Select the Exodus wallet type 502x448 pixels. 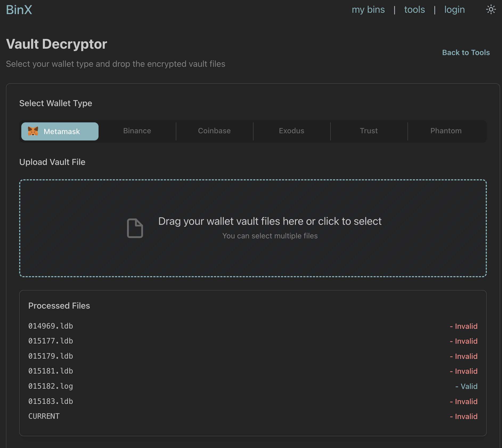(x=292, y=131)
